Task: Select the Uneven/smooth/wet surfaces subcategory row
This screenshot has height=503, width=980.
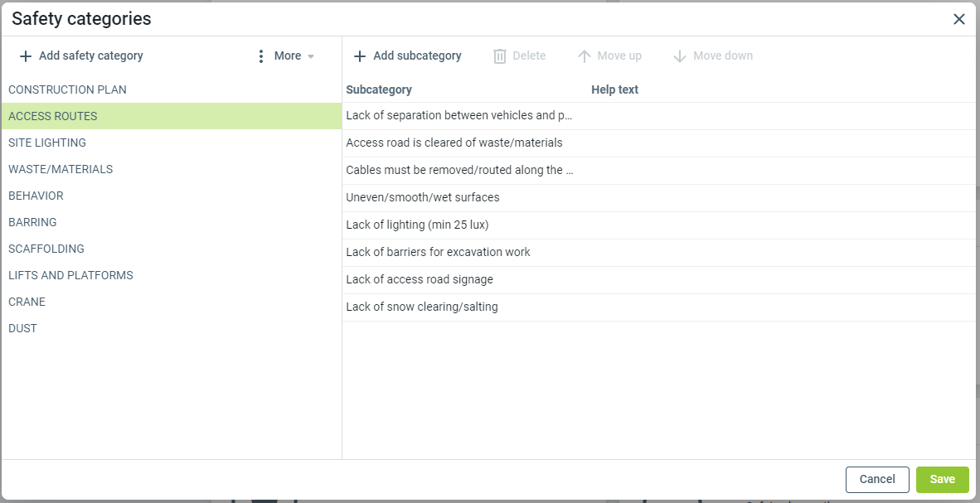Action: click(x=423, y=197)
